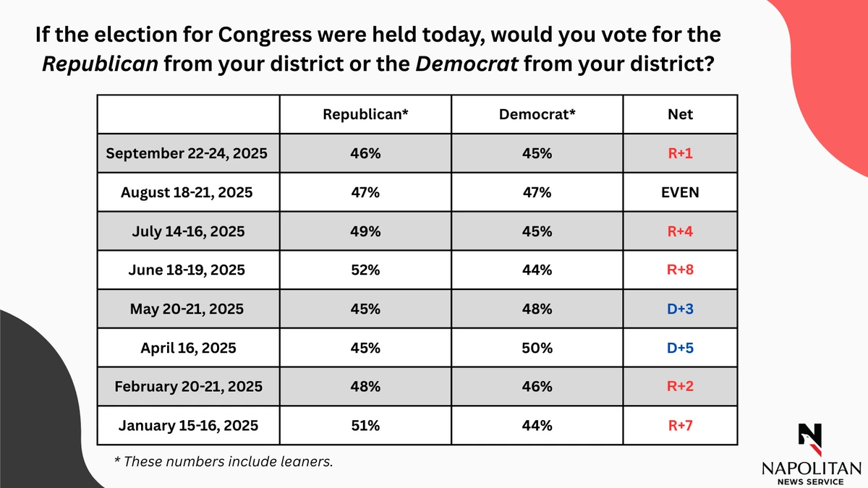Select the June 18-19, 2025 date cell
This screenshot has height=488, width=868.
[187, 270]
